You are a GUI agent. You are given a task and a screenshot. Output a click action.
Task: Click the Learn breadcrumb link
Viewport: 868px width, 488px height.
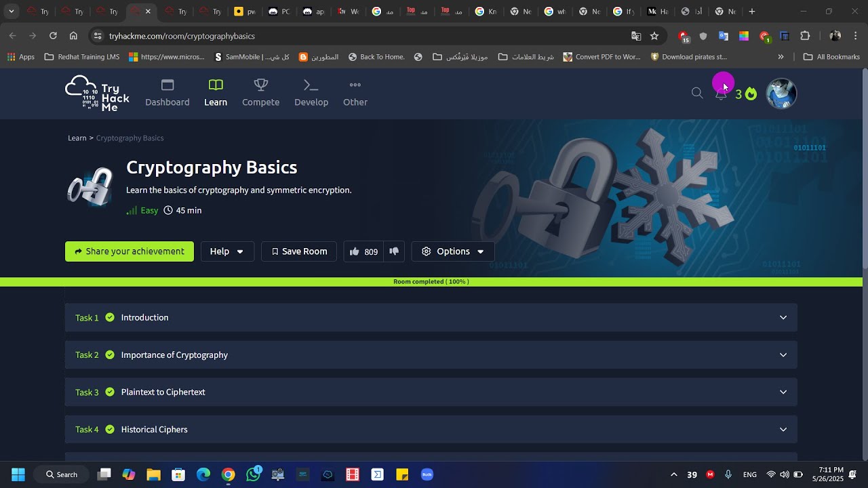click(77, 138)
